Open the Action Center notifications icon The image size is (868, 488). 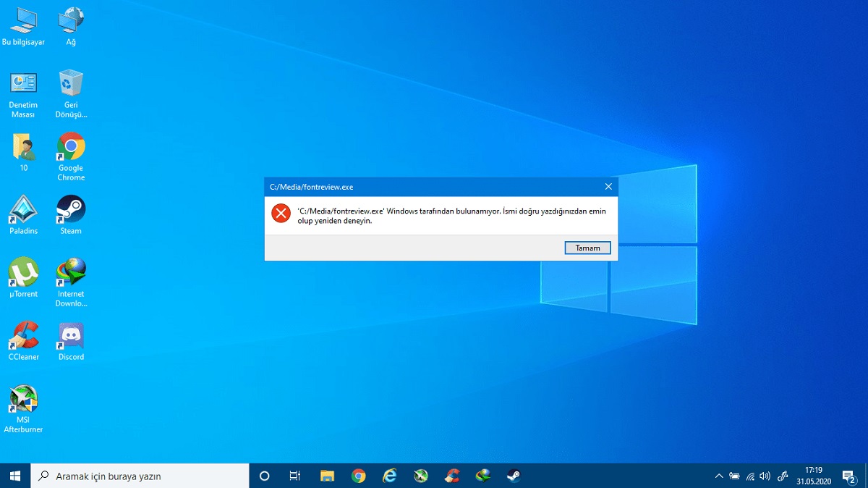click(851, 476)
